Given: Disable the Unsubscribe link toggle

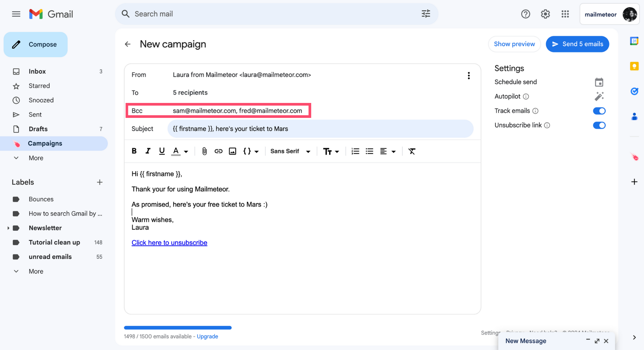Looking at the screenshot, I should [x=599, y=125].
